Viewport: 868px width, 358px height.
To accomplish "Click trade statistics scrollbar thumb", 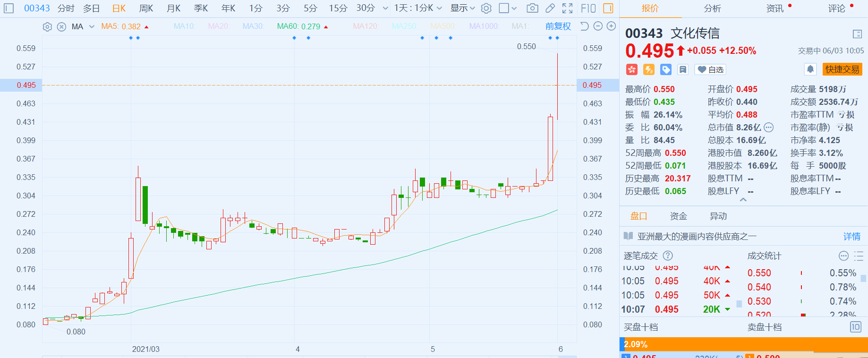I will click(x=863, y=278).
